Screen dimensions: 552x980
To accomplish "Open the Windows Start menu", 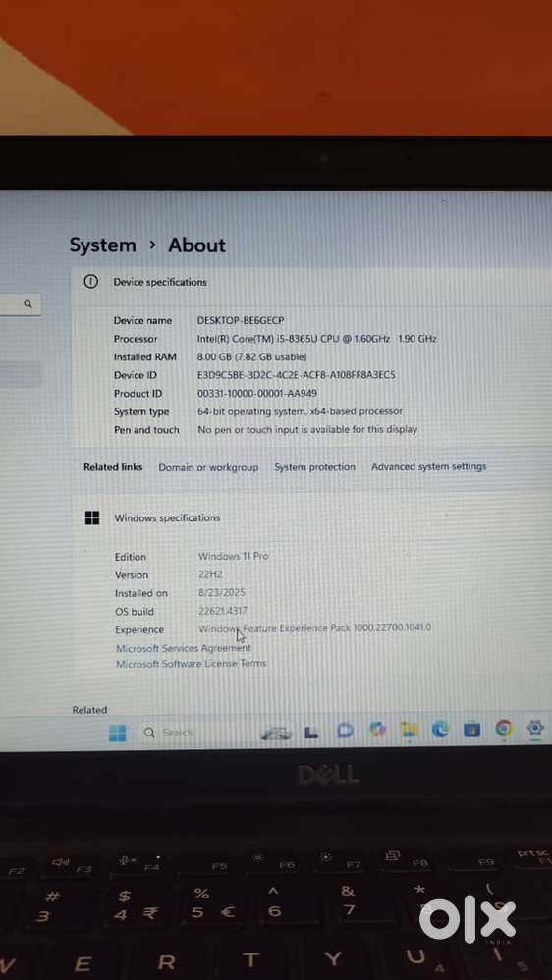I will tap(117, 733).
